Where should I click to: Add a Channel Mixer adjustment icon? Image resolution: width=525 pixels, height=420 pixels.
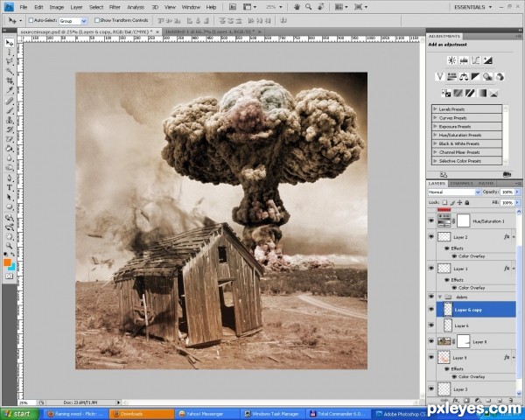point(500,77)
